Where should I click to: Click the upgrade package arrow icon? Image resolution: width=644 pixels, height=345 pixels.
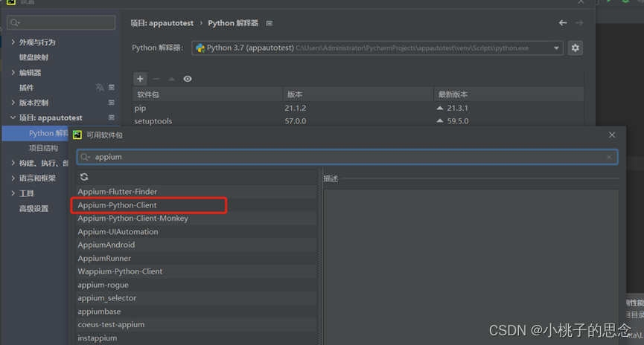(172, 79)
